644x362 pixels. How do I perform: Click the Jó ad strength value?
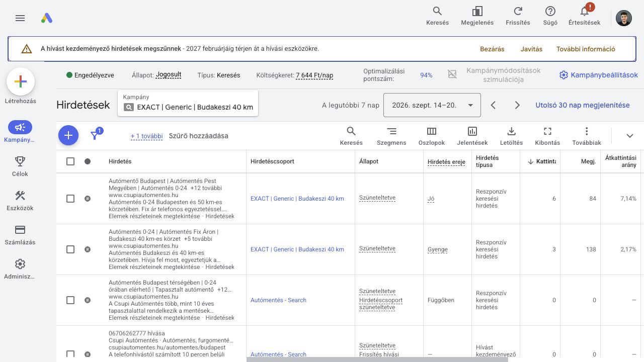point(431,199)
